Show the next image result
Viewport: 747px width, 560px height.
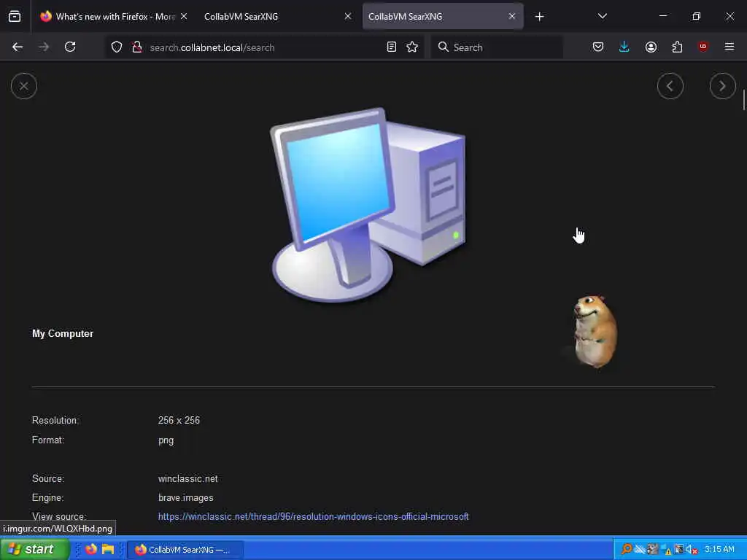coord(722,86)
